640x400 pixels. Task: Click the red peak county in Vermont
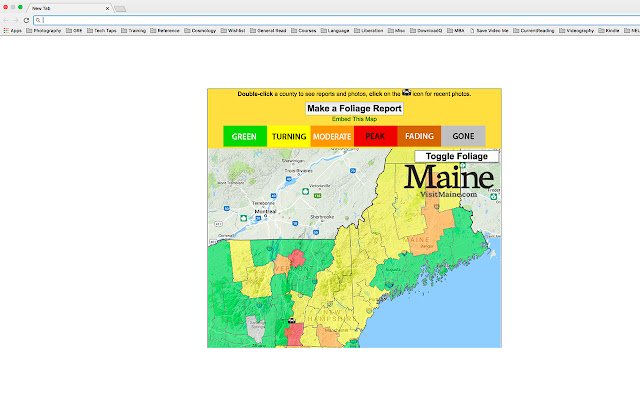[x=297, y=259]
